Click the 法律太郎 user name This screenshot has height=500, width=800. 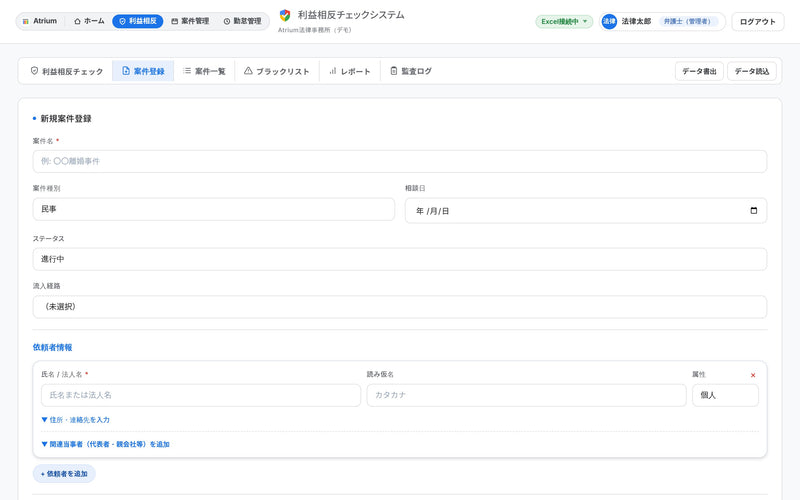tap(636, 21)
